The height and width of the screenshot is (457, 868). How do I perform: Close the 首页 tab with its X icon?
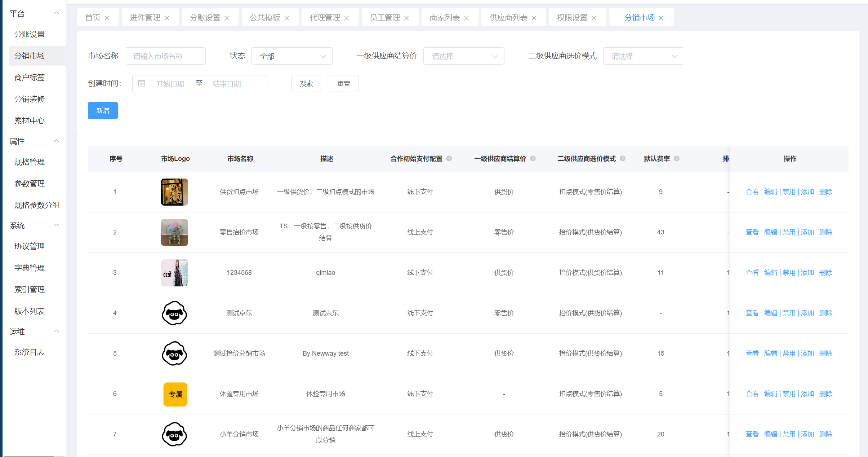coord(107,18)
